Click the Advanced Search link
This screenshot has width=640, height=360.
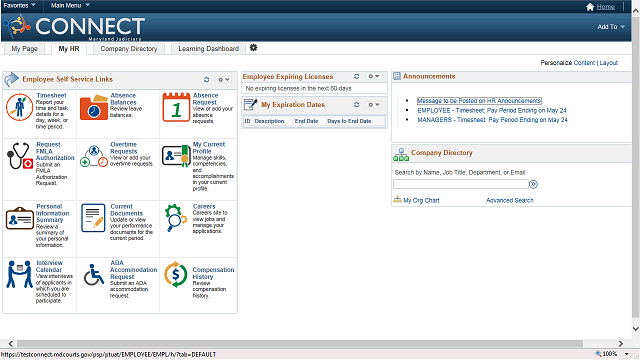point(510,200)
